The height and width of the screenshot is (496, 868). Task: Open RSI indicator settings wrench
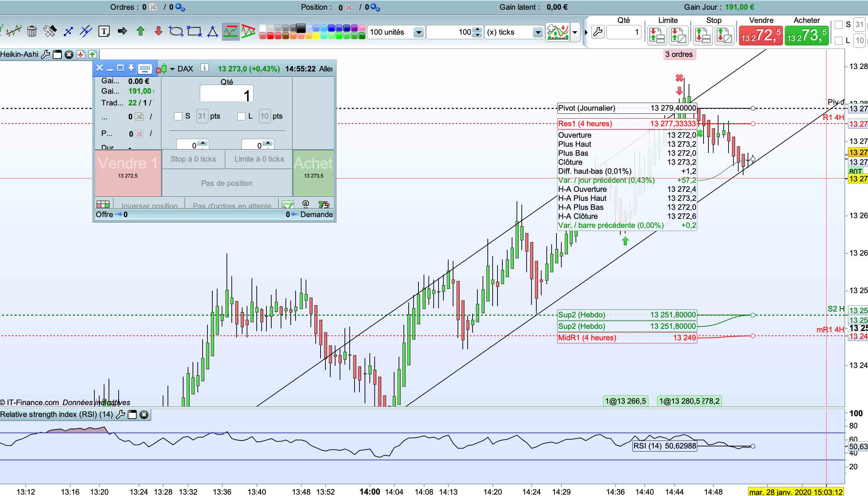tap(120, 414)
